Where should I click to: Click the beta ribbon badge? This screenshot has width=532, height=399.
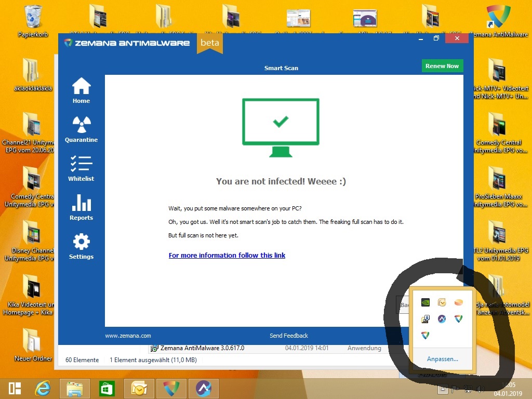click(x=210, y=43)
